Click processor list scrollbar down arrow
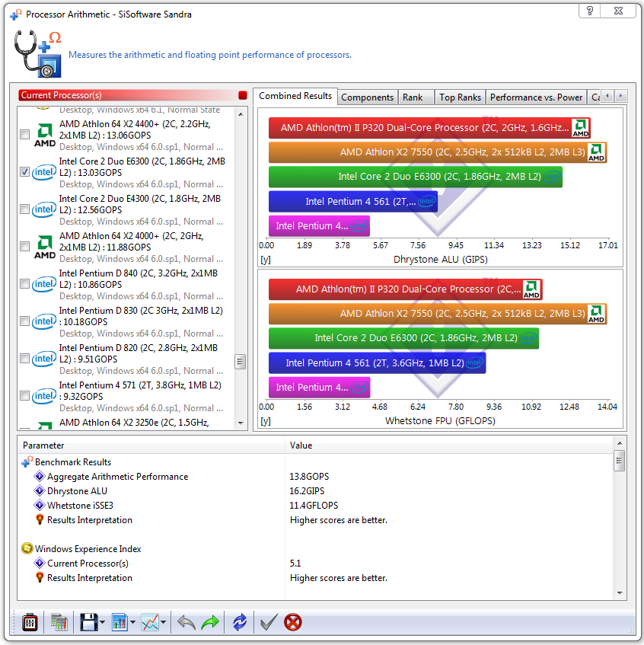644x645 pixels. pos(241,423)
